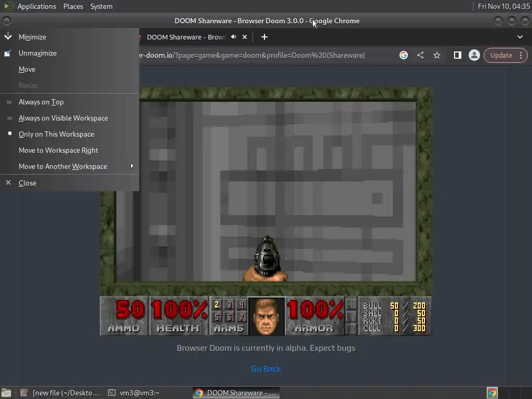Click inside the Doom game viewport
The height and width of the screenshot is (399, 532).
266,191
